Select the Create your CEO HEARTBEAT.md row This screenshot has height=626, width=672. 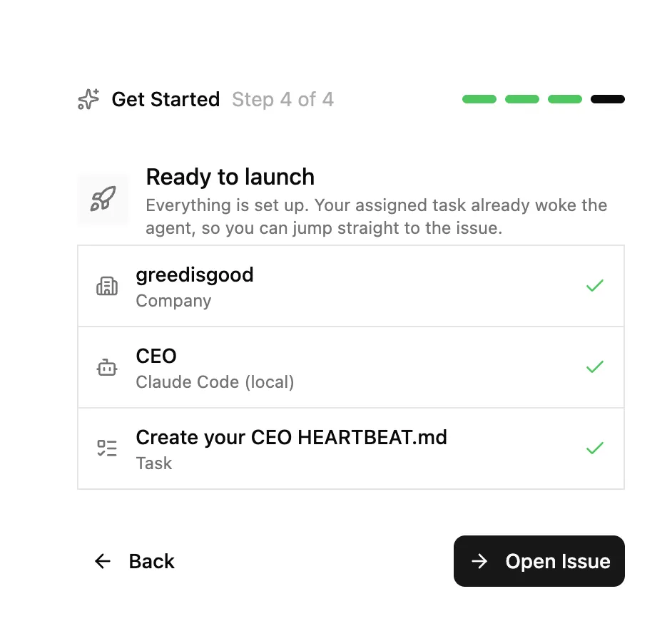tap(350, 448)
